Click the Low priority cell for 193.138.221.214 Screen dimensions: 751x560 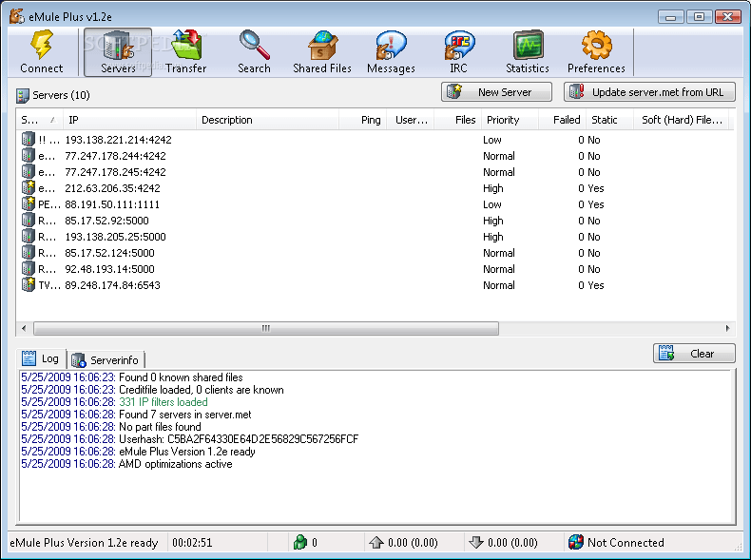[x=491, y=140]
